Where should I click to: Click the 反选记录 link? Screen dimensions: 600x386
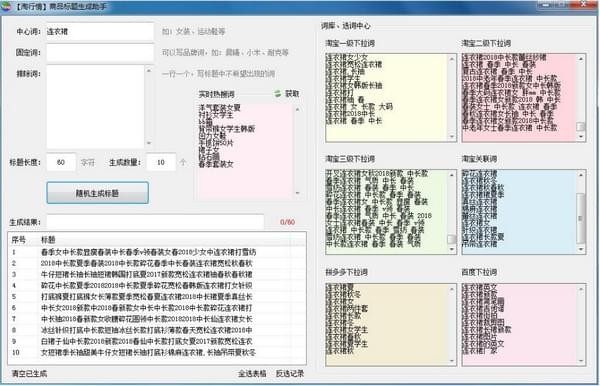[x=290, y=373]
